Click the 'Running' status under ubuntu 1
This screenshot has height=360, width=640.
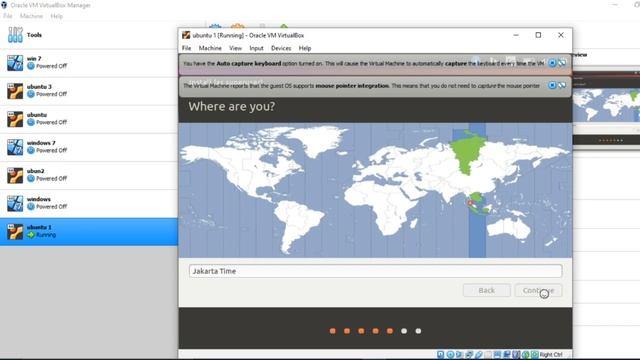46,235
